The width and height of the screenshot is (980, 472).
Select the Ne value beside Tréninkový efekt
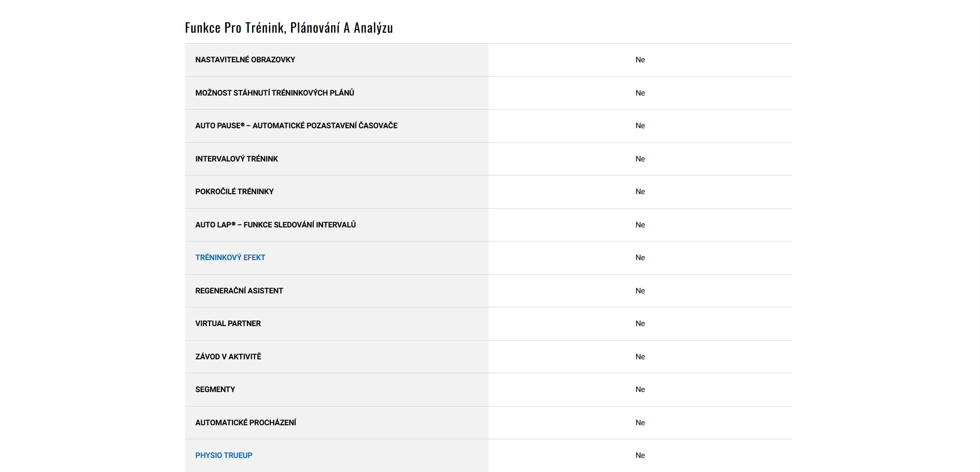[x=640, y=258]
